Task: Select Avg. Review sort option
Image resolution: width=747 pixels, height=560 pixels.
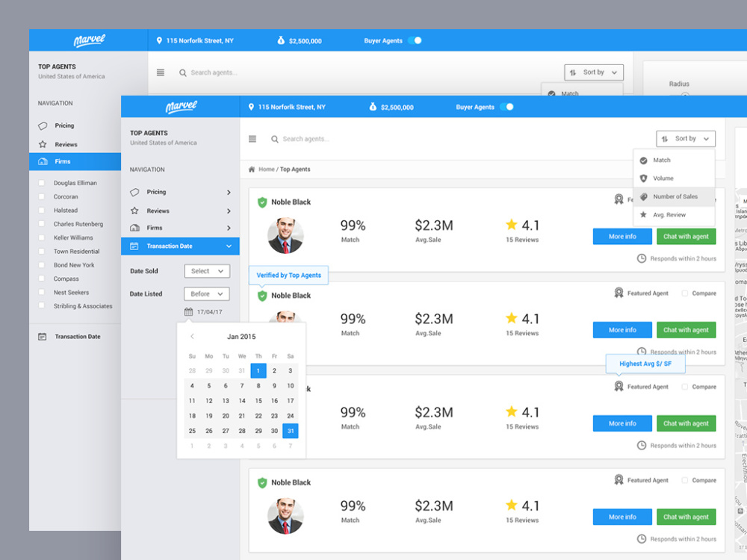Action: click(674, 215)
